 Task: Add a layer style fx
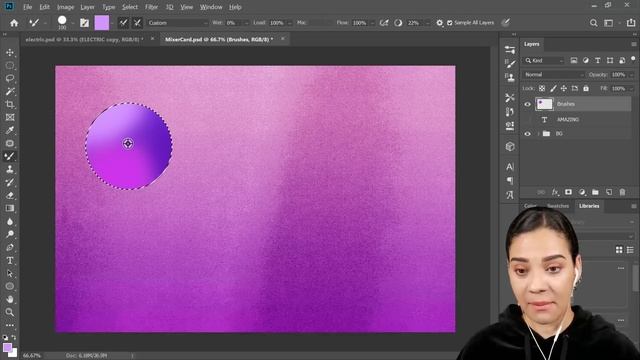click(555, 192)
